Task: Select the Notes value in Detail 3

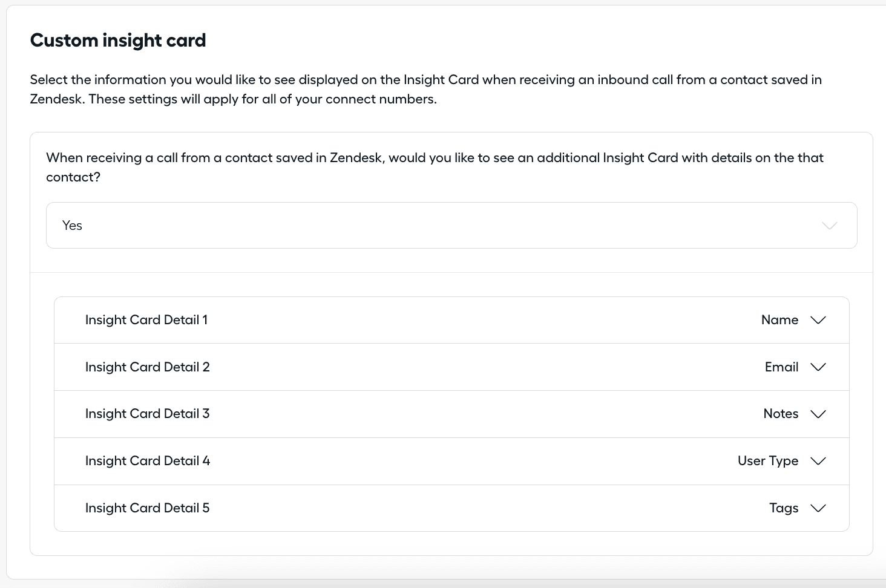Action: [781, 414]
